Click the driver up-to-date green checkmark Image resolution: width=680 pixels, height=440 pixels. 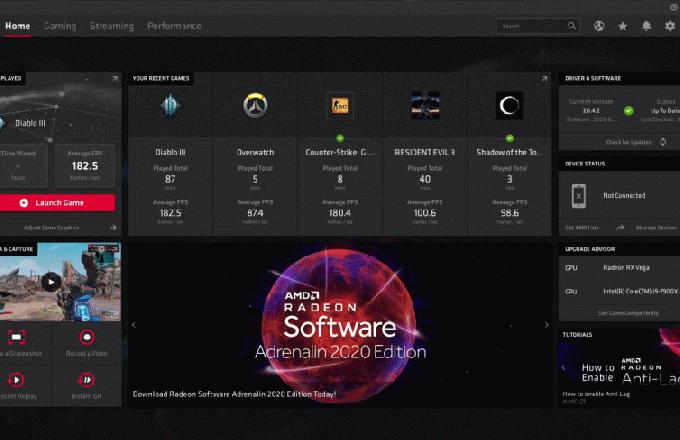click(628, 111)
